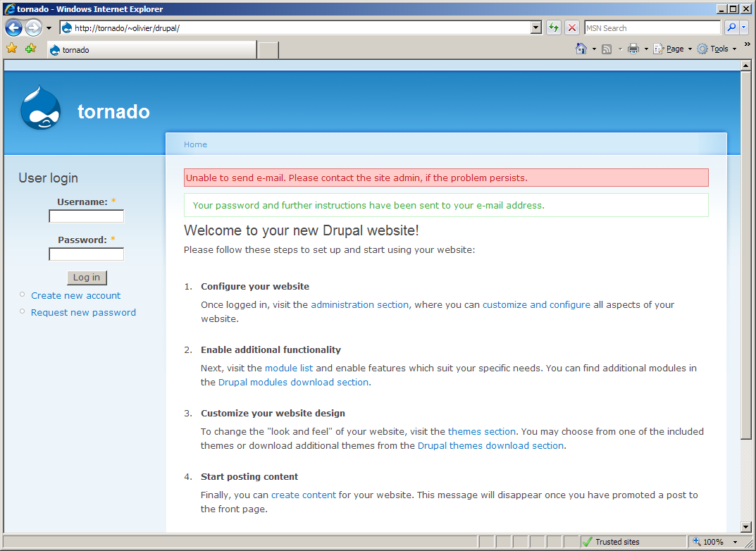This screenshot has height=551, width=756.
Task: Click inside the Username field
Action: click(x=86, y=216)
